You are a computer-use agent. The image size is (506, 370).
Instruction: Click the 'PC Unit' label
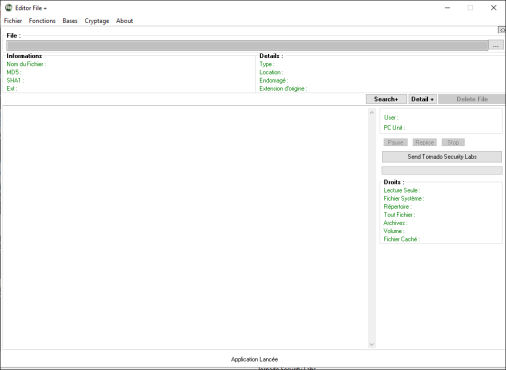click(x=394, y=127)
